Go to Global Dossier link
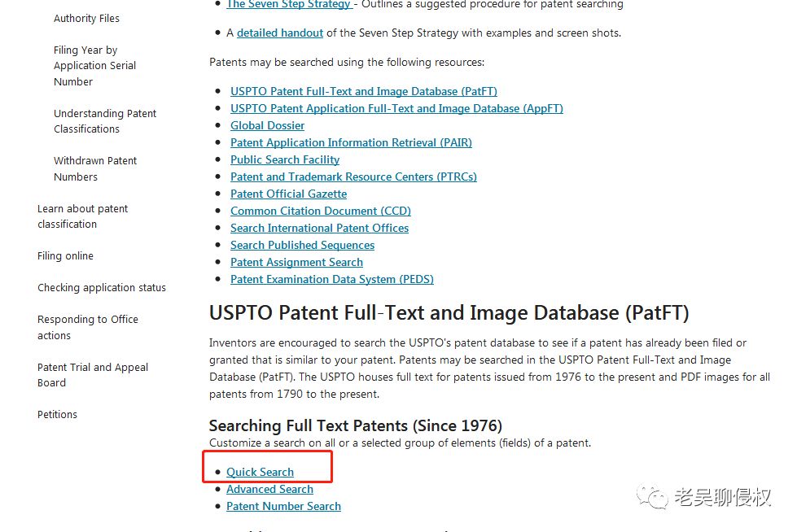This screenshot has height=532, width=797. (x=267, y=125)
